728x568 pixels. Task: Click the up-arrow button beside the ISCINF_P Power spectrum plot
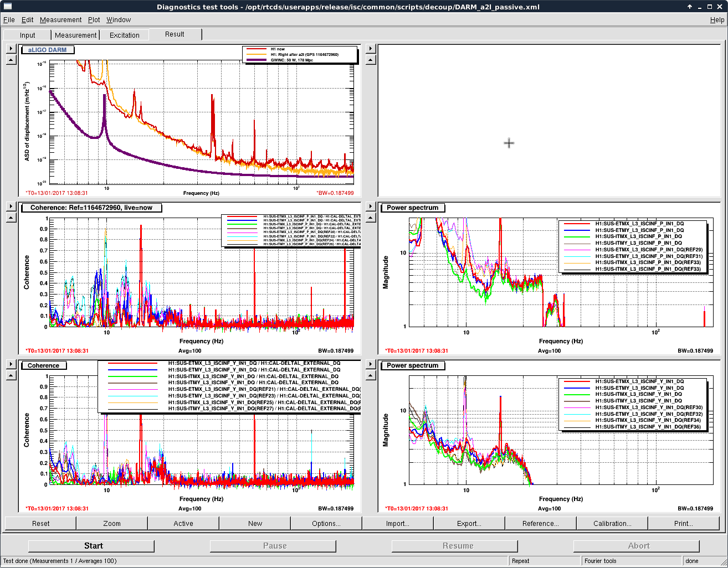[x=371, y=218]
